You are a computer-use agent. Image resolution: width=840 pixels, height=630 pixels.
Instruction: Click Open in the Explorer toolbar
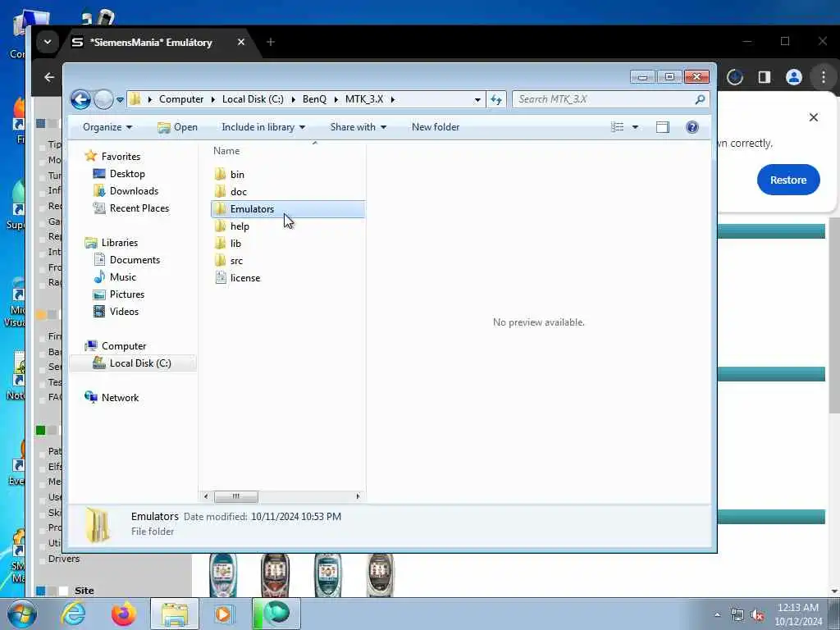click(x=178, y=127)
